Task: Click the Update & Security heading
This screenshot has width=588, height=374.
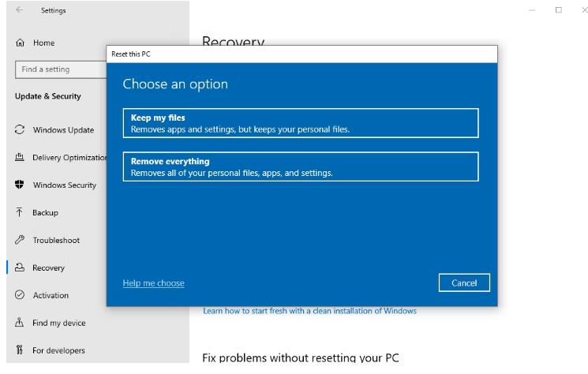Action: (x=48, y=96)
